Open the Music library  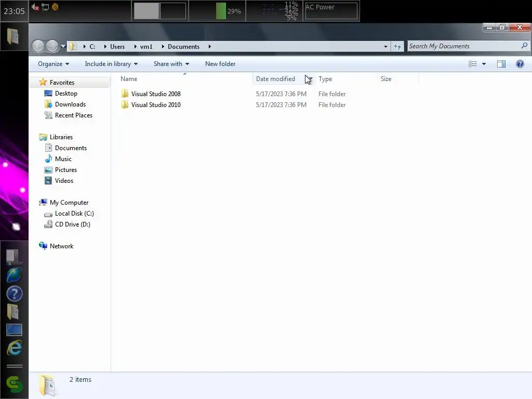click(63, 159)
